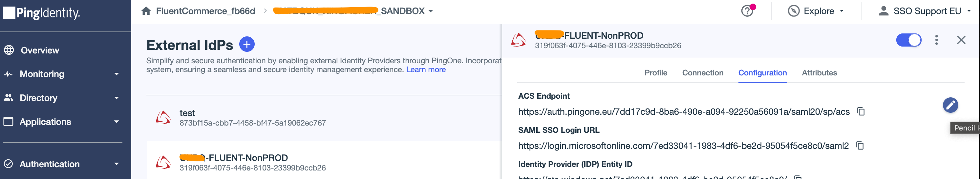Expand the Monitoring sidebar section
The image size is (980, 179).
tap(117, 74)
